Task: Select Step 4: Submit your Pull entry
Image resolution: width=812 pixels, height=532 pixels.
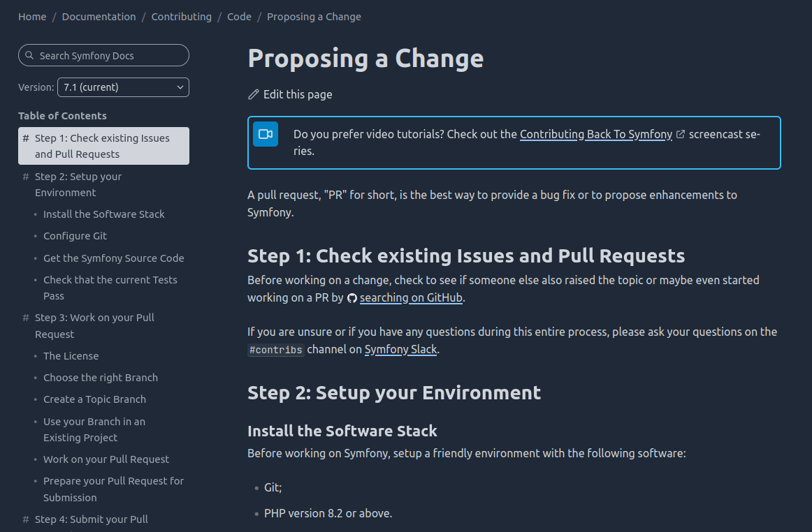Action: click(x=91, y=519)
